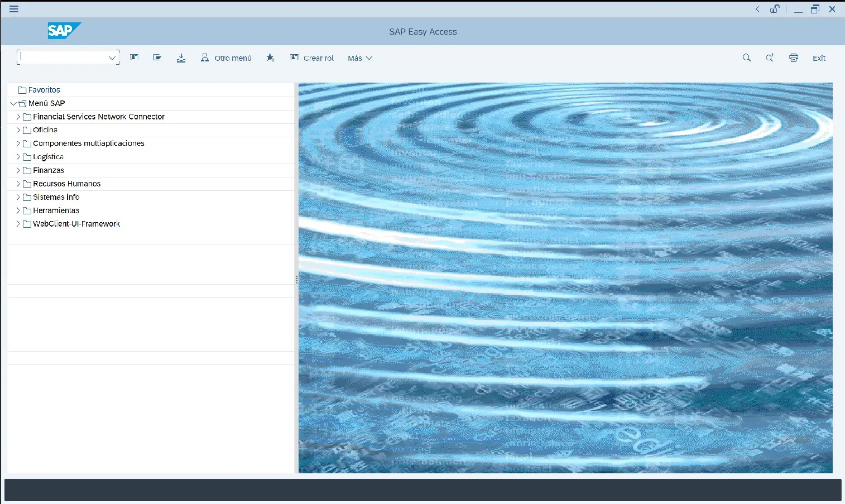Click the Crear rol button
The height and width of the screenshot is (504, 845).
(x=312, y=58)
